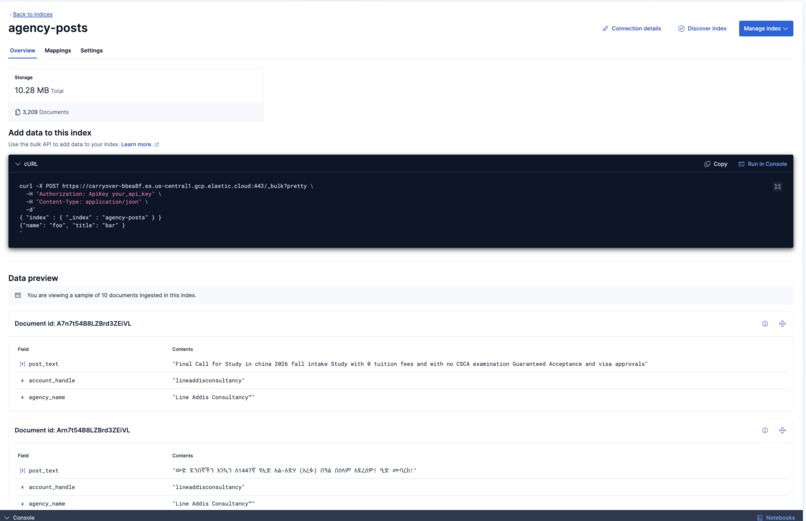
Task: Select the 3,209 Documents text
Action: pos(45,112)
